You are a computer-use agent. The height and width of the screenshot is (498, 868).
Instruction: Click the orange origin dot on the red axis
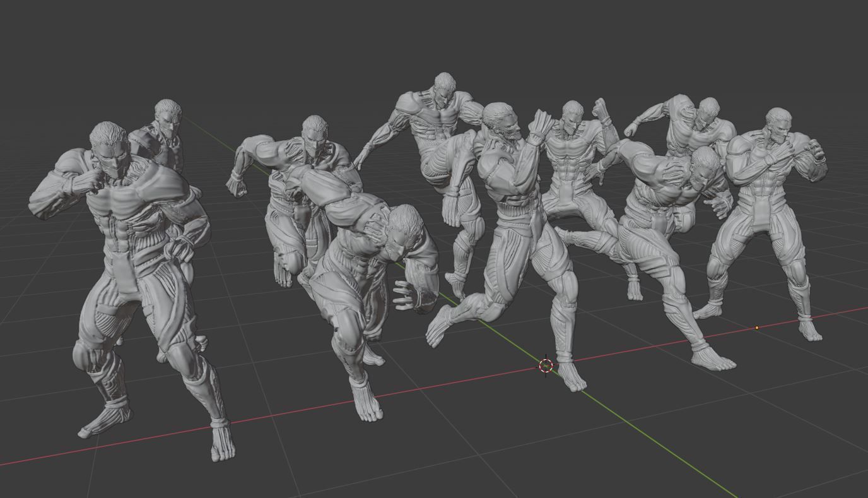(x=757, y=328)
